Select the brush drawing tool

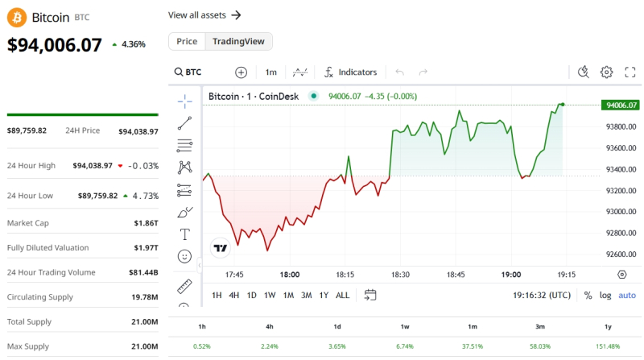coord(184,213)
